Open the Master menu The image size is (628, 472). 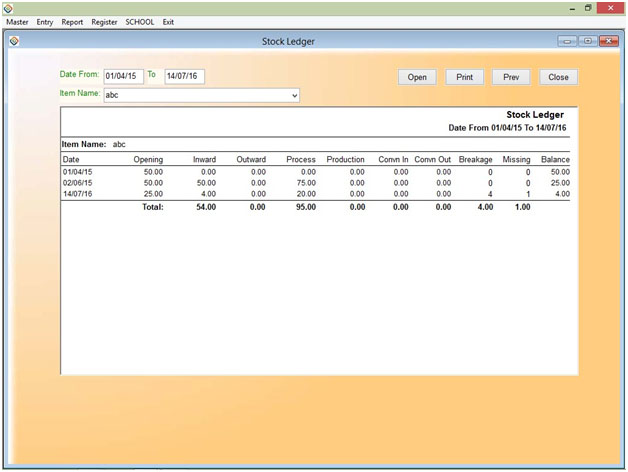tap(17, 21)
